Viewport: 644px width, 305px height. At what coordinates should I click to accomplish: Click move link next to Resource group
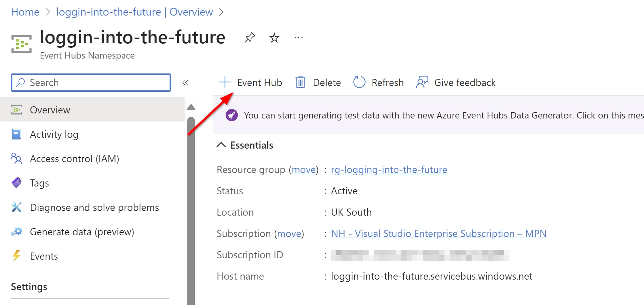pos(304,170)
